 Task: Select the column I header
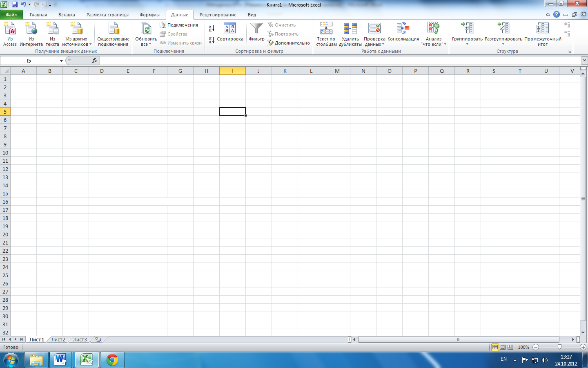[x=233, y=71]
